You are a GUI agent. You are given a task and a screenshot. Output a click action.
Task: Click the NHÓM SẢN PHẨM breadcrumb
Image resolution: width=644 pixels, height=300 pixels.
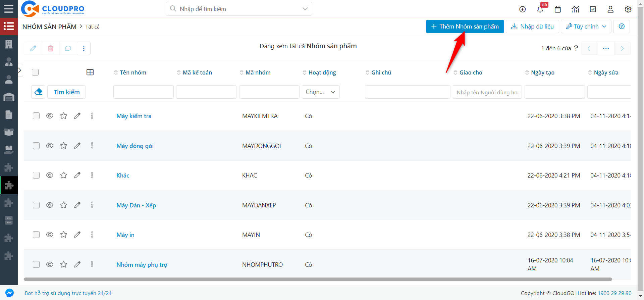[49, 27]
